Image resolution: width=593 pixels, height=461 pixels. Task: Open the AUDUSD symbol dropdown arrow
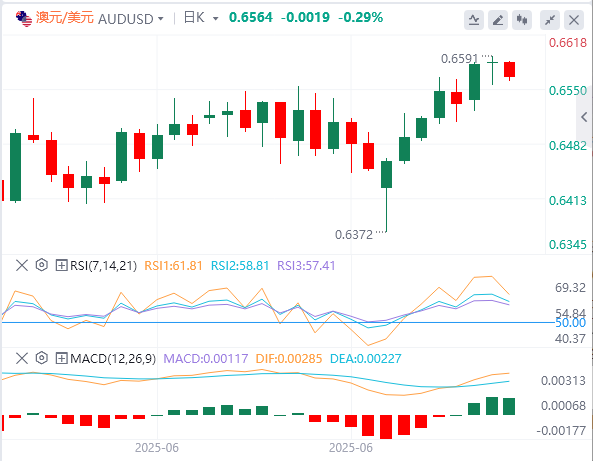point(161,19)
